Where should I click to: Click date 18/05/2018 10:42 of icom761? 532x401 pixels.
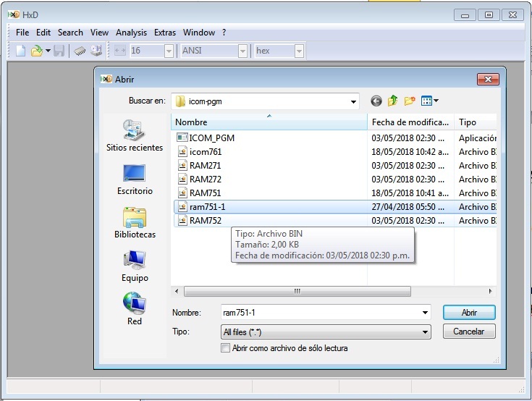[410, 152]
